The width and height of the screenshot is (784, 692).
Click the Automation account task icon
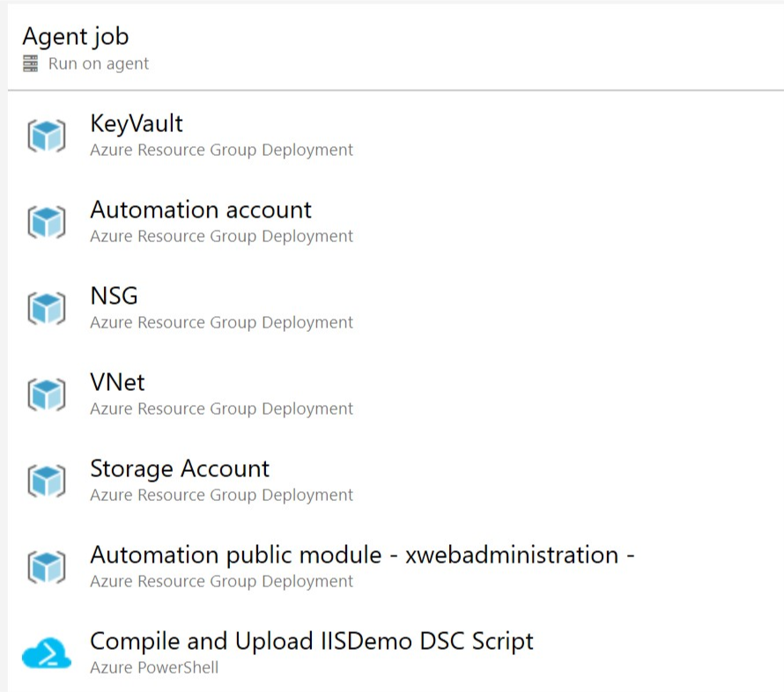point(46,222)
